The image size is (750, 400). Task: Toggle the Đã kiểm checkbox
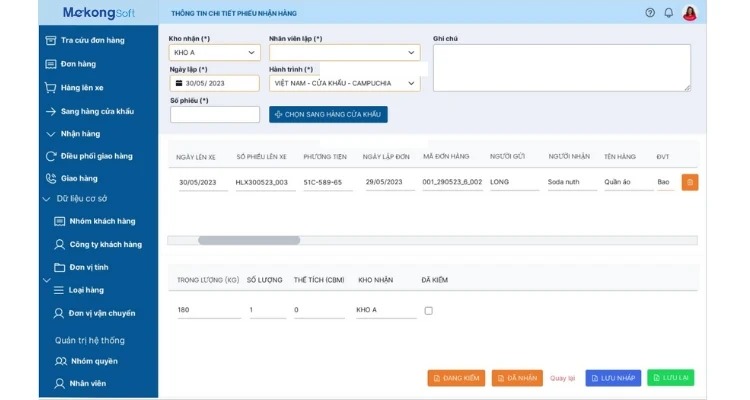[428, 311]
